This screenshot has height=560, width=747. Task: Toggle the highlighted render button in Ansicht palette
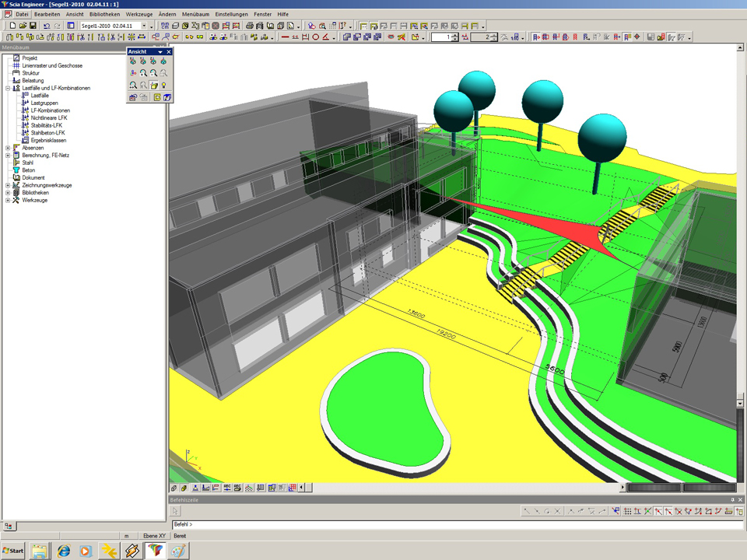(154, 86)
